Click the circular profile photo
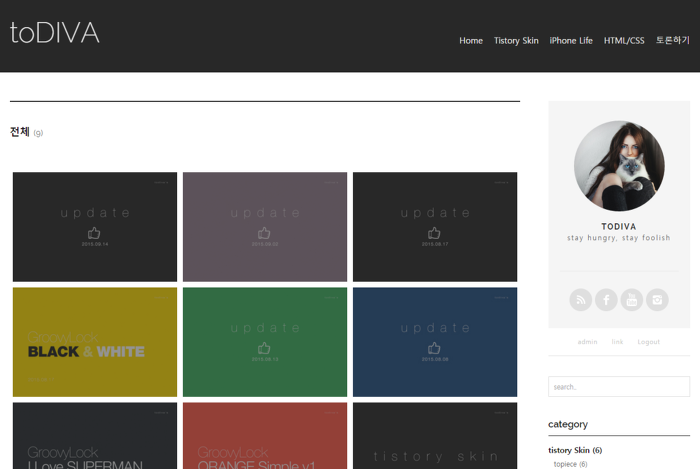700x469 pixels. 619,166
